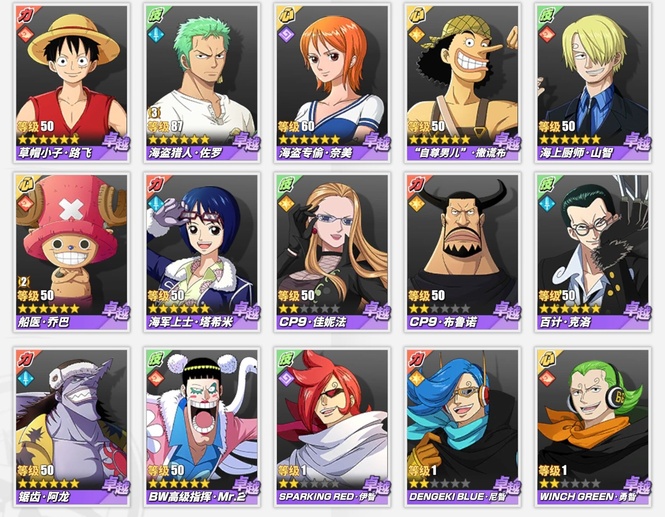Click the six-star rating on Nami's card

coord(309,139)
